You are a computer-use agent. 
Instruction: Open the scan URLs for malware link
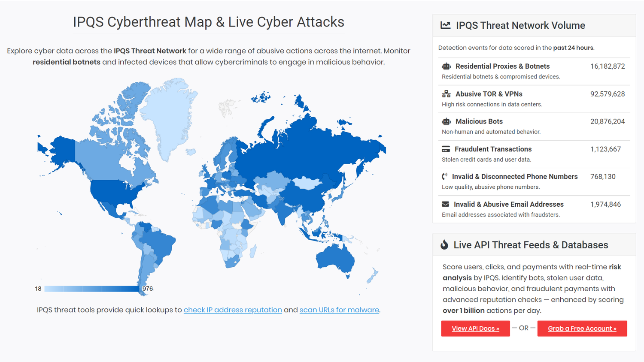coord(339,310)
